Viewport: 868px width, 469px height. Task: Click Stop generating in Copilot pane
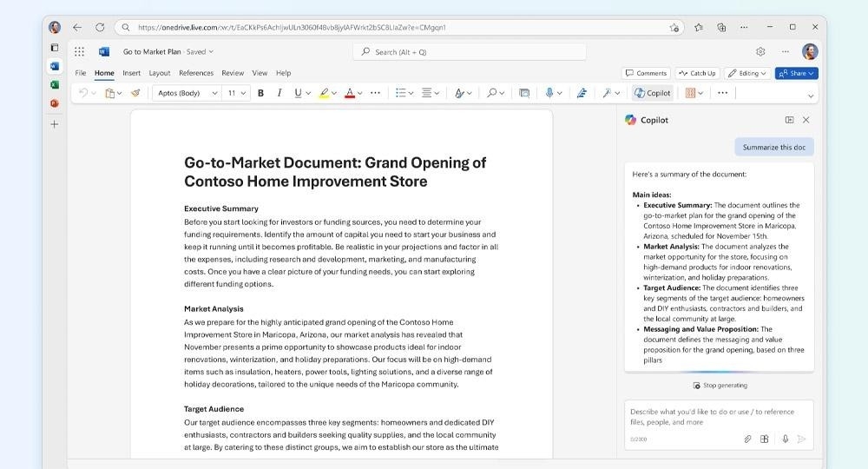(x=720, y=386)
